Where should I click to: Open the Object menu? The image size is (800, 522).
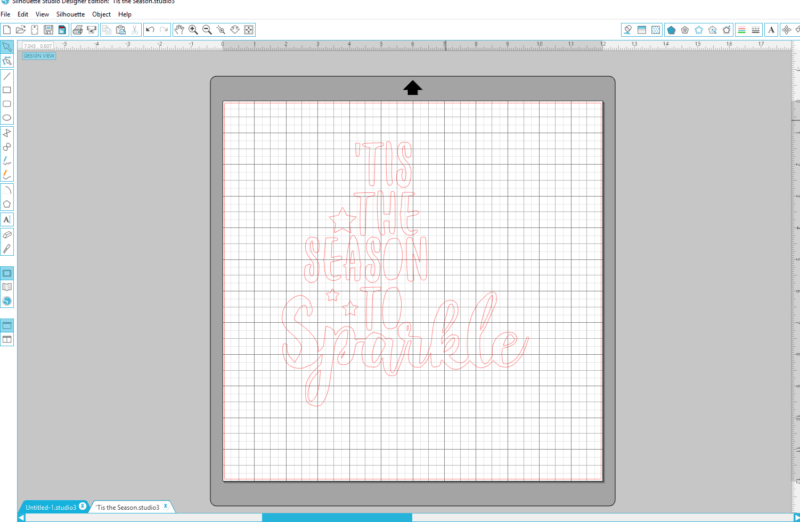[101, 15]
